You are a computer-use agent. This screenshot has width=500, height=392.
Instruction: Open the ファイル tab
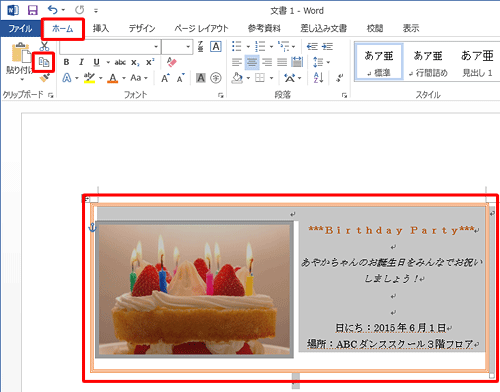click(20, 28)
